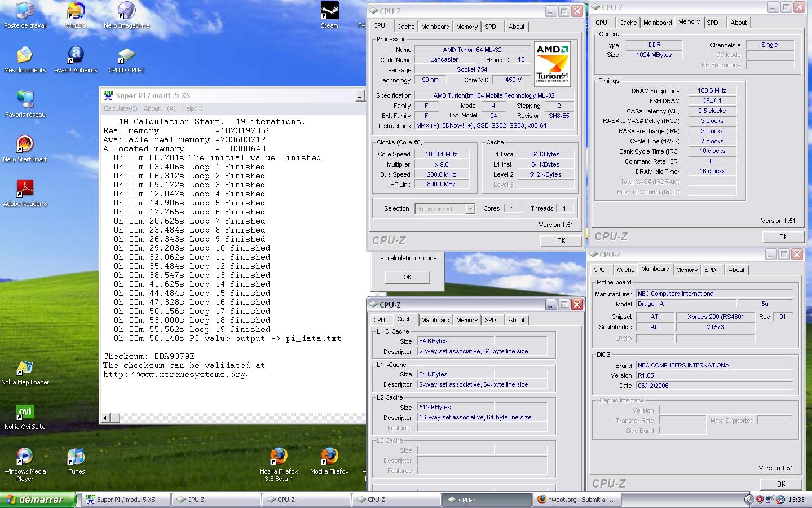Click Southbridge M1573 value
This screenshot has width=812, height=508.
[x=716, y=327]
